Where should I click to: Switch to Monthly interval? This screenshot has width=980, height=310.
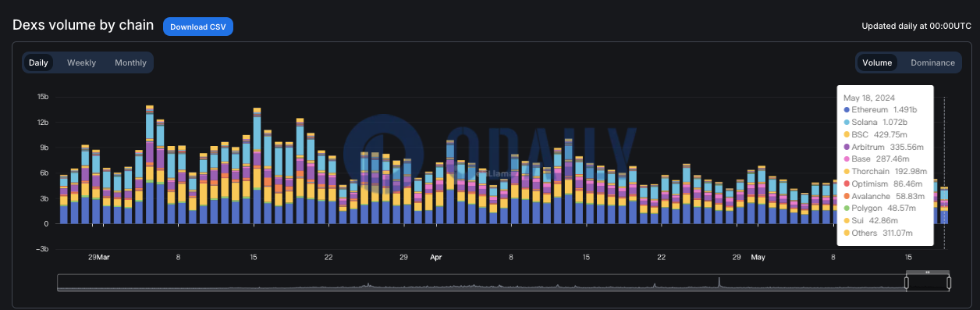(130, 62)
